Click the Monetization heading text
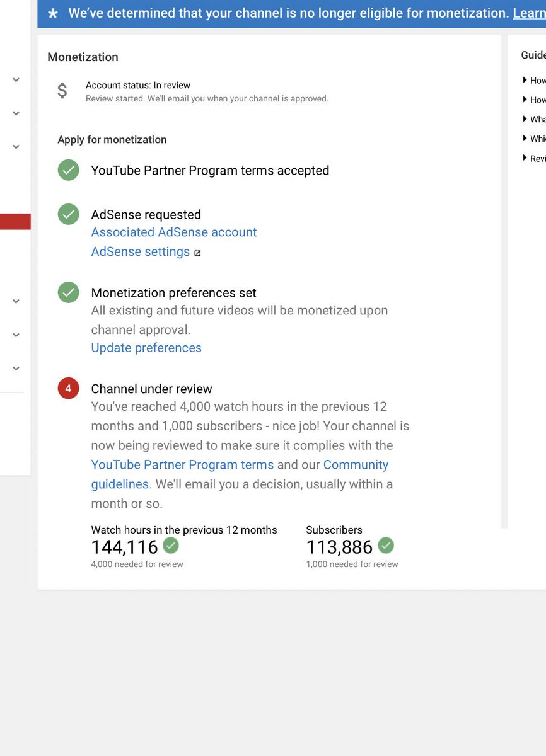Viewport: 546px width, 756px height. [83, 57]
